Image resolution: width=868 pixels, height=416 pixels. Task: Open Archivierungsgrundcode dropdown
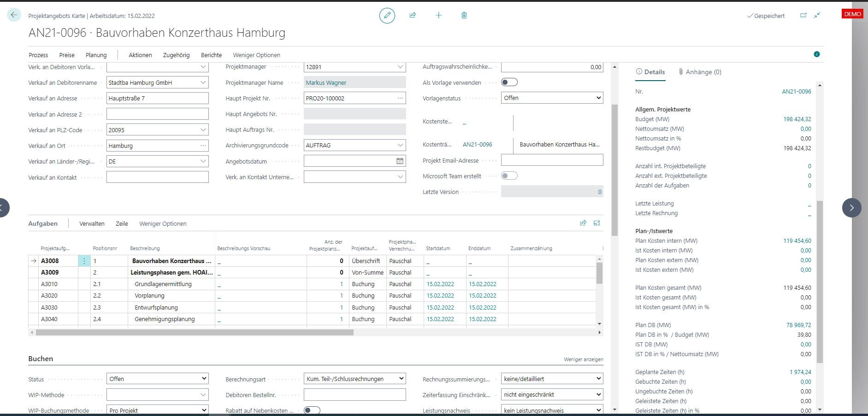(x=400, y=146)
